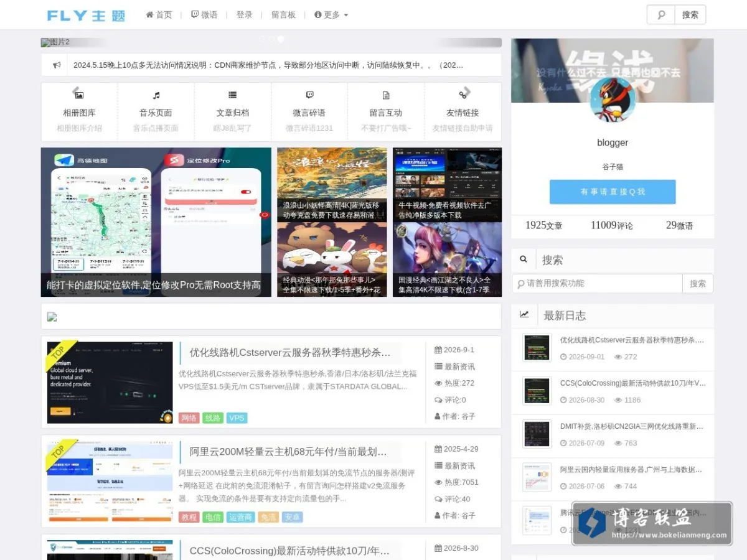The image size is (747, 560).
Task: Click the 运营商 tag
Action: point(240,517)
